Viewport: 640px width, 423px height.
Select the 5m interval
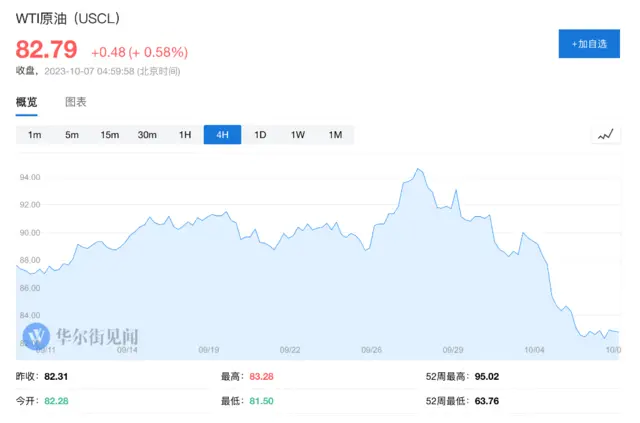coord(72,135)
